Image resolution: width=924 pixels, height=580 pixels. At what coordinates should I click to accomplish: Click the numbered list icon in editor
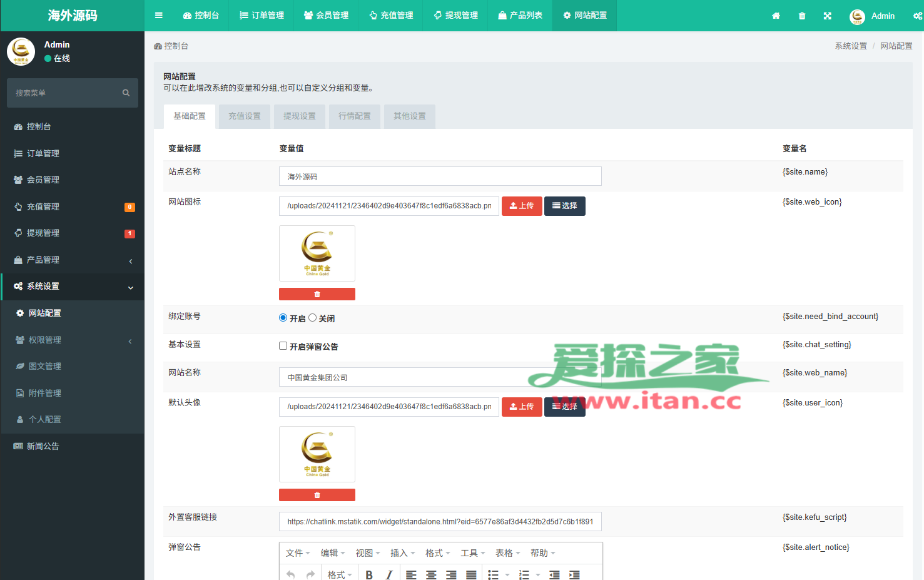(x=524, y=574)
